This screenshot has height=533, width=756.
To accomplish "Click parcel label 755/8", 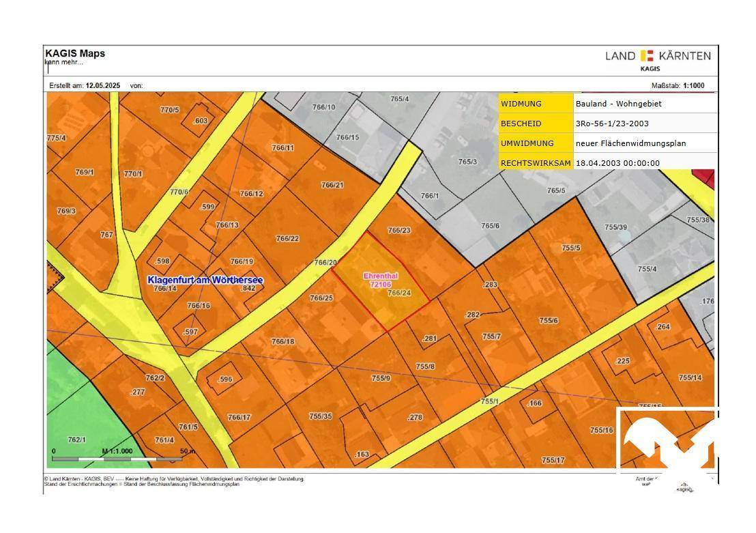I will (x=425, y=366).
